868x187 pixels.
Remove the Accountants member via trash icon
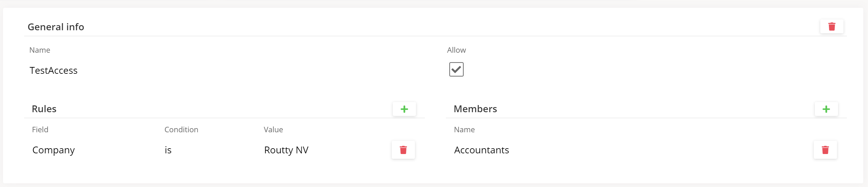[x=825, y=150]
